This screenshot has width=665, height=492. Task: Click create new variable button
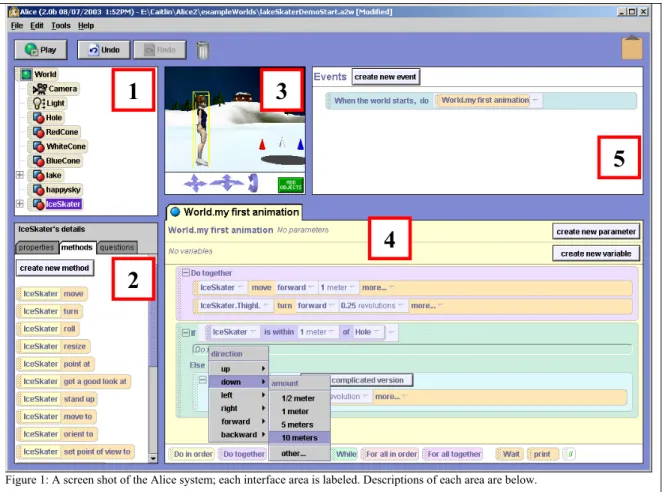coord(596,254)
